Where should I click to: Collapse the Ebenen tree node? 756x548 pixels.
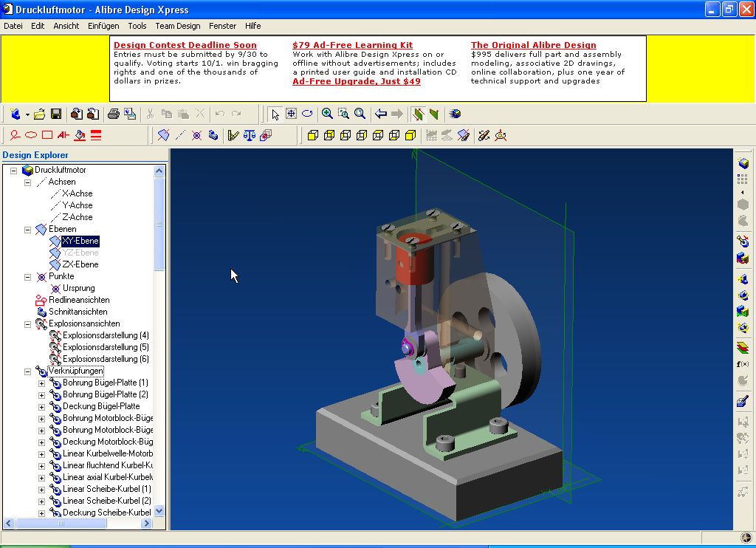(27, 230)
